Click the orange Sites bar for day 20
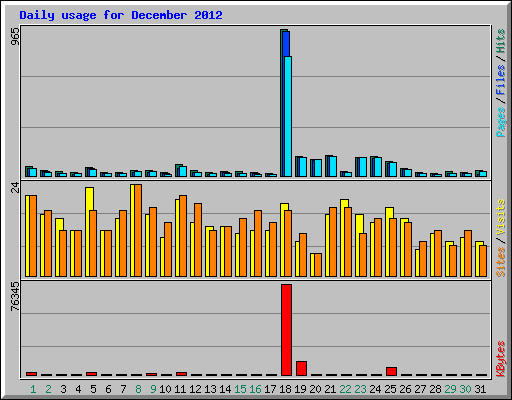The height and width of the screenshot is (400, 512). 318,265
